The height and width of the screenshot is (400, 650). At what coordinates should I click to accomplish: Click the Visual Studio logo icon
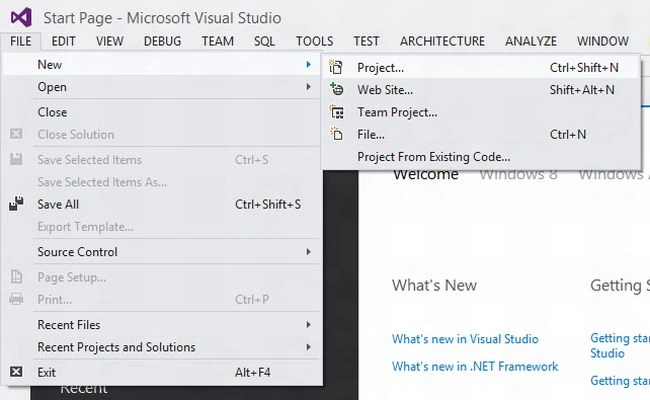pyautogui.click(x=21, y=17)
